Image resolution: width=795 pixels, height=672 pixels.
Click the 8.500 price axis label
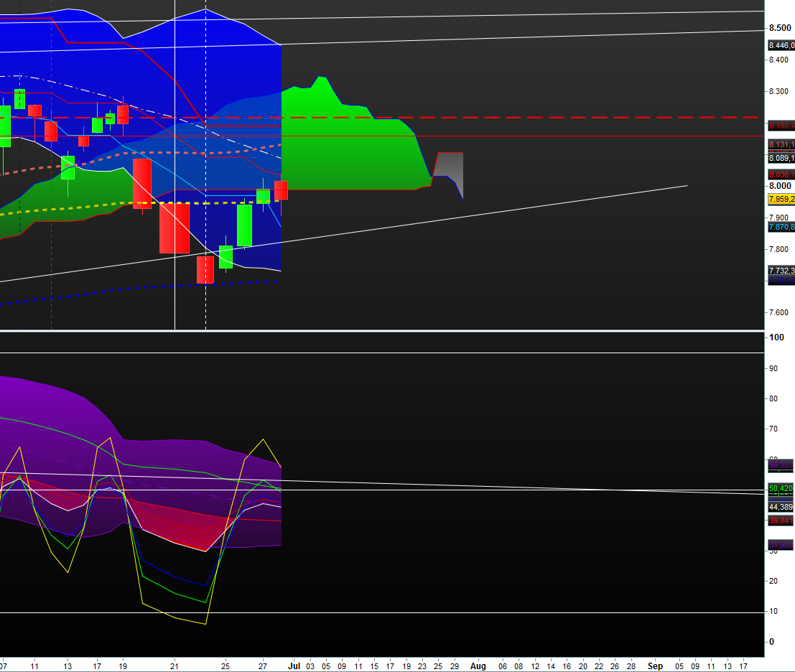(781, 28)
